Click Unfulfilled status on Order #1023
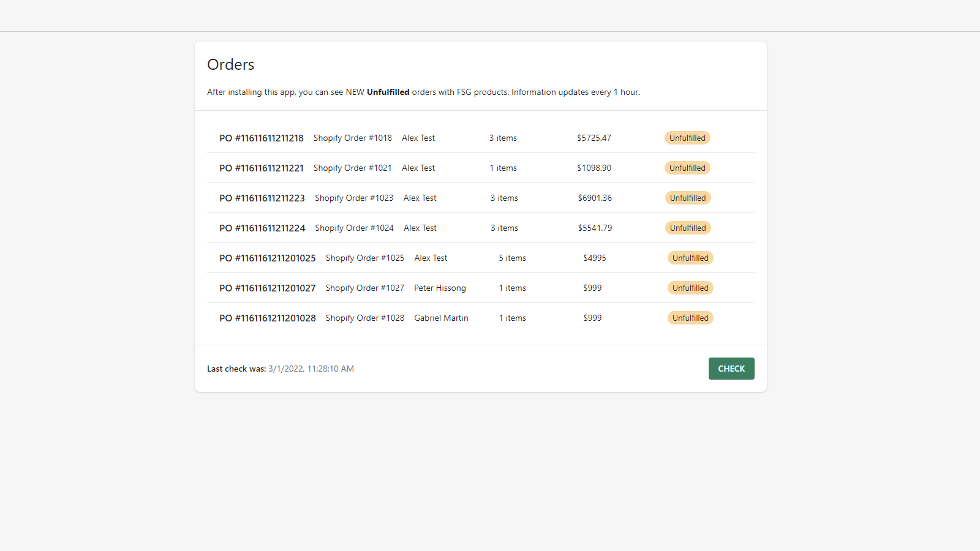Viewport: 980px width, 551px height. [x=688, y=198]
